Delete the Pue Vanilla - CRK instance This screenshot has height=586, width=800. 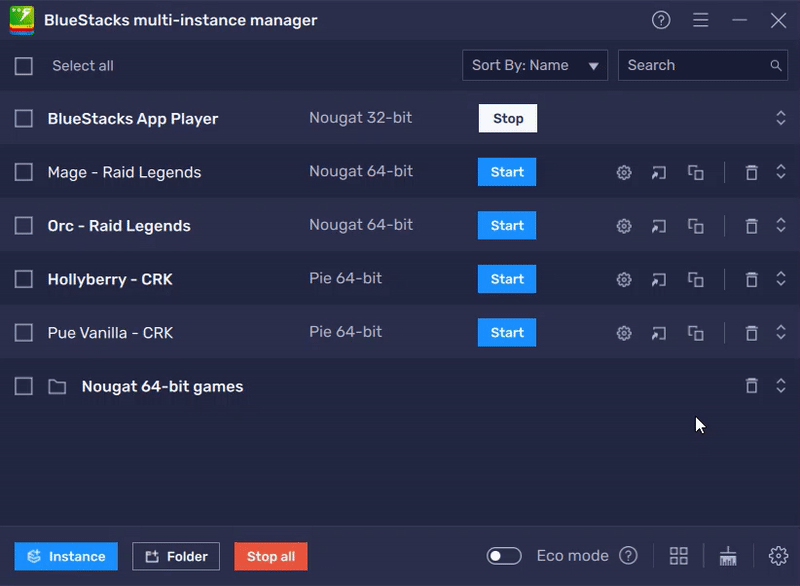(751, 333)
